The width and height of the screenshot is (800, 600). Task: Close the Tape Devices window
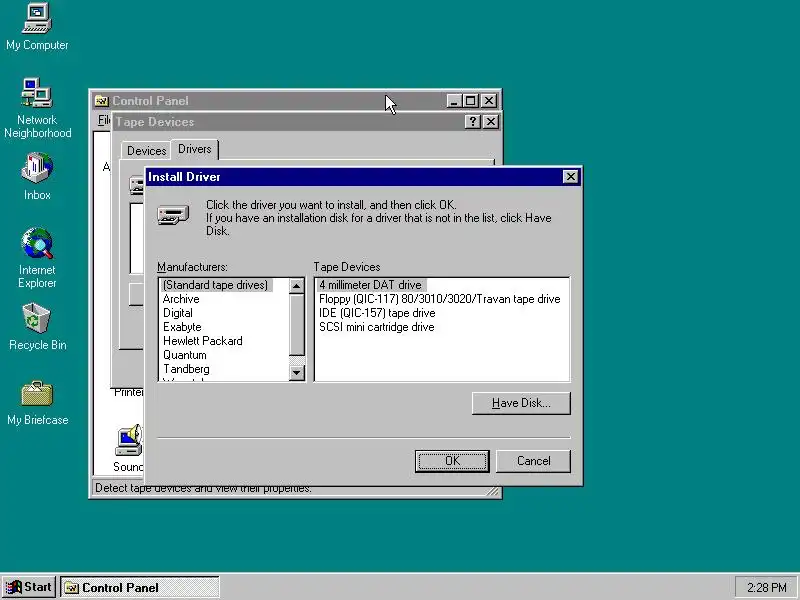click(490, 121)
